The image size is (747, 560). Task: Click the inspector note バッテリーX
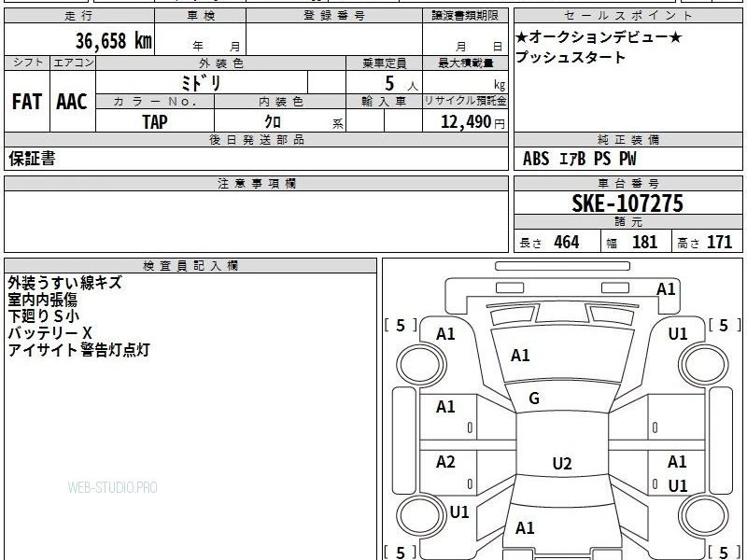point(49,333)
